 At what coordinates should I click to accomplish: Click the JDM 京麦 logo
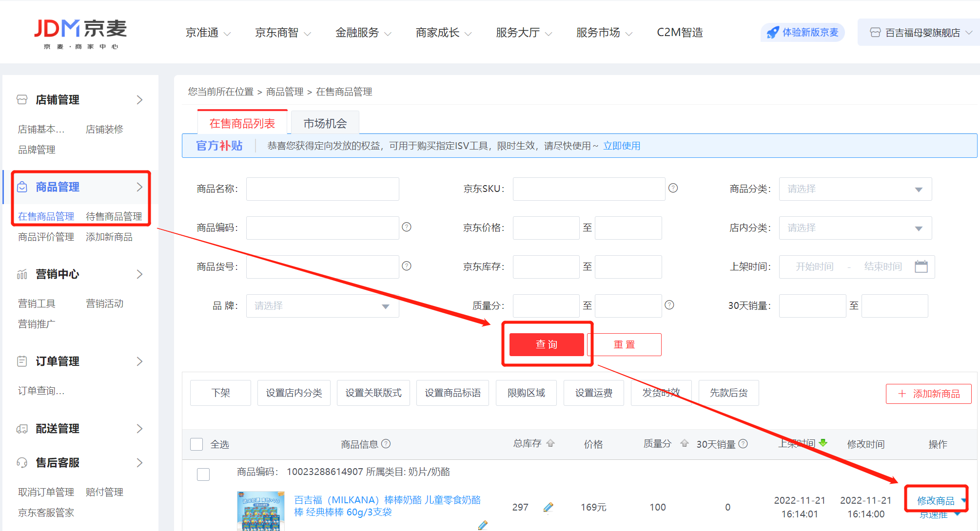(80, 34)
